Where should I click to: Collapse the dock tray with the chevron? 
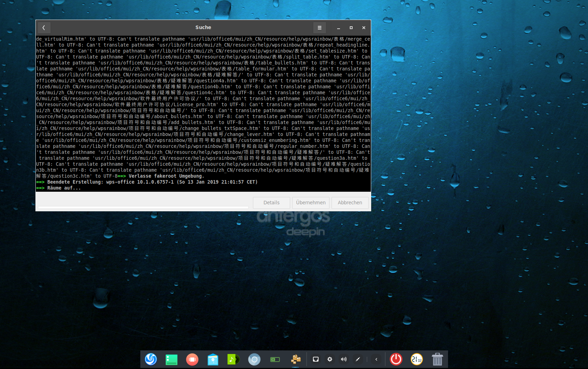[376, 359]
